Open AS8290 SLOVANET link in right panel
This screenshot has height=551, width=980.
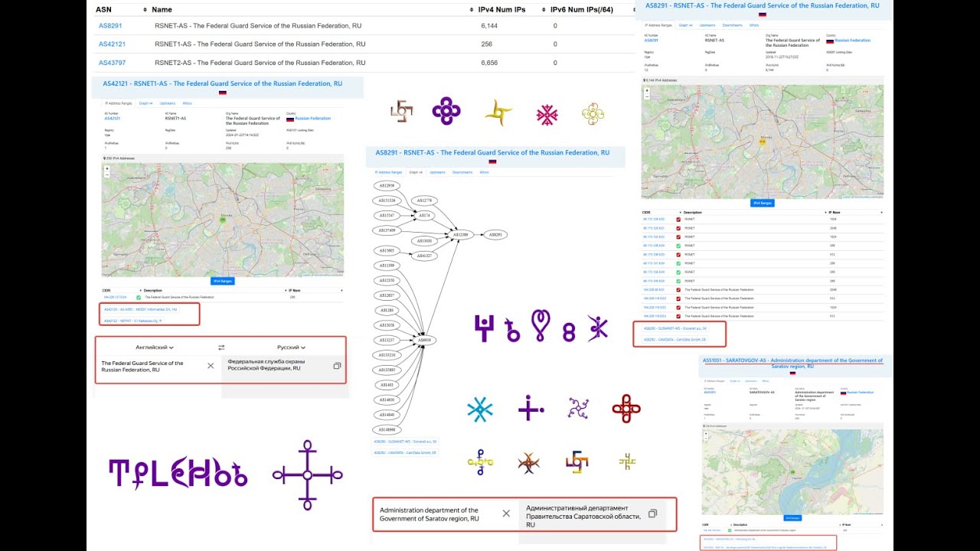tap(675, 328)
